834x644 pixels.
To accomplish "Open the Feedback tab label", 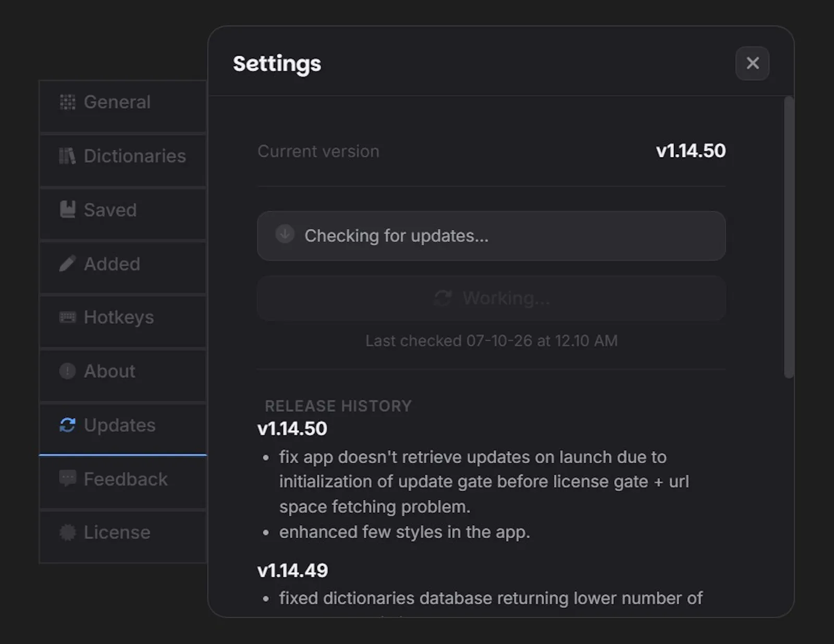I will pos(126,479).
